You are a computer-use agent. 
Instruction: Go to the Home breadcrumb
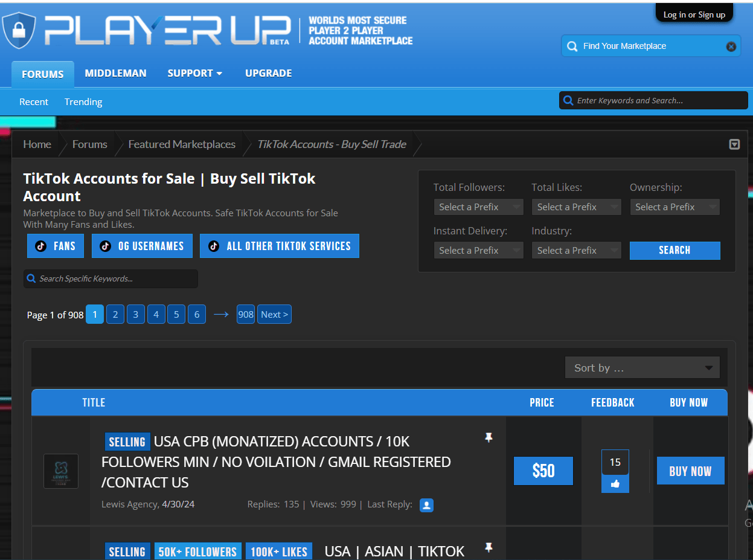click(37, 144)
